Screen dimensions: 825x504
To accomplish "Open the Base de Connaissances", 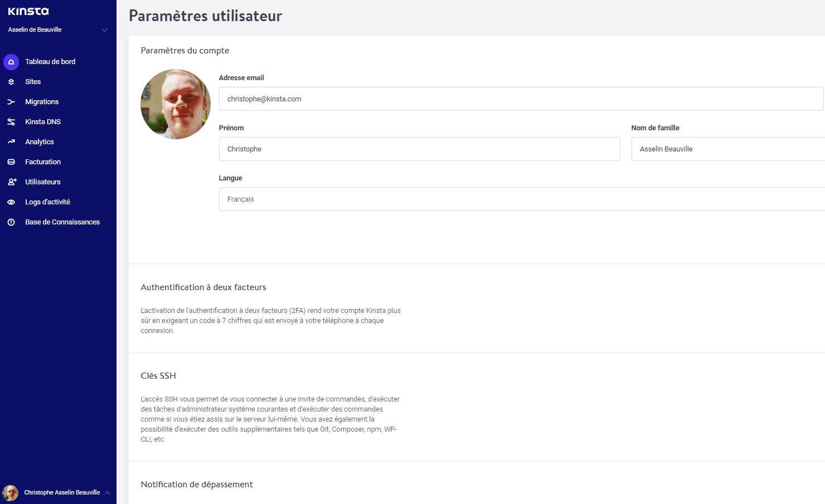I will tap(62, 222).
